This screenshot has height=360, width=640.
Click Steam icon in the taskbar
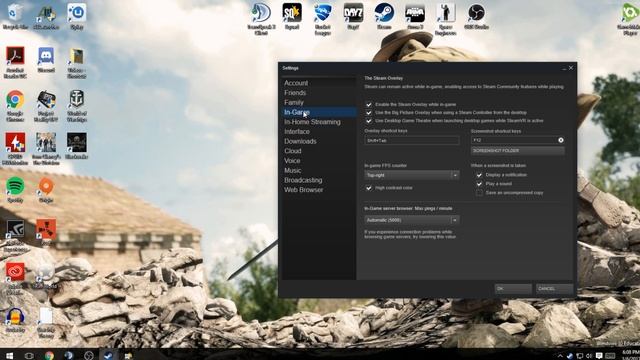[x=108, y=355]
